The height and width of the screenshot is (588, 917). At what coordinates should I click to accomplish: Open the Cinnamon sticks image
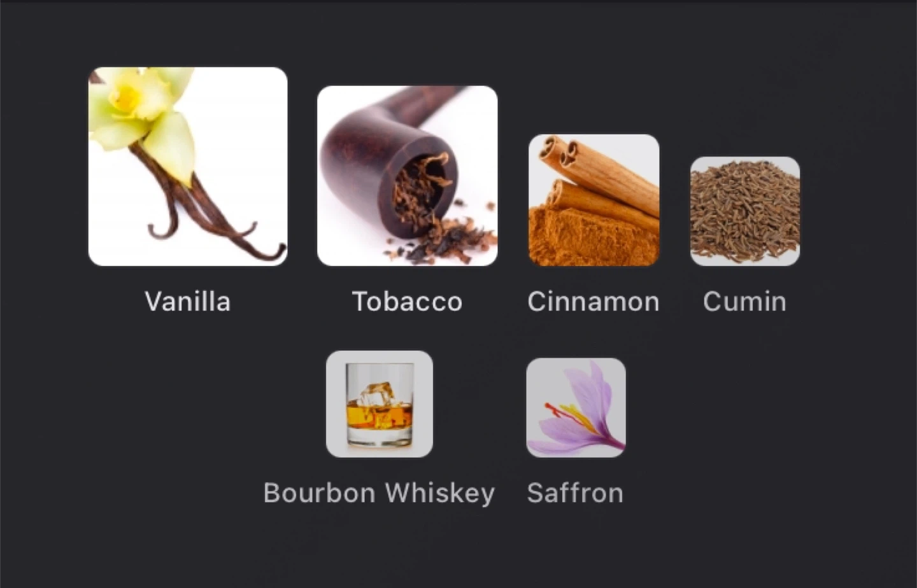click(594, 200)
